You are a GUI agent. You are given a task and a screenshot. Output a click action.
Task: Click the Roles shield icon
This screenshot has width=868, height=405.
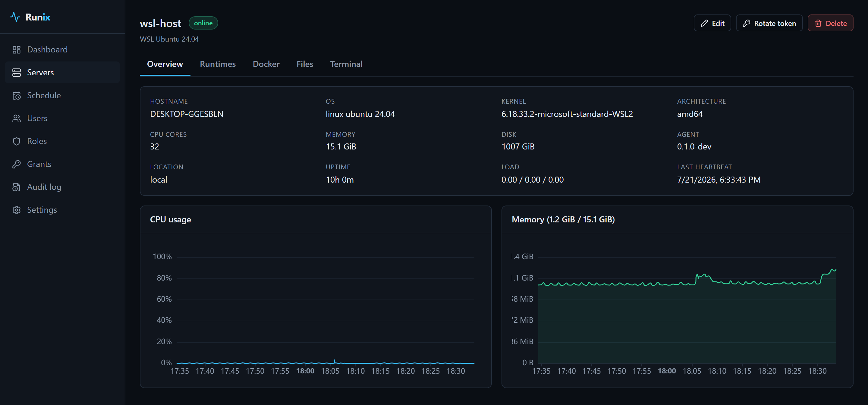click(x=17, y=142)
